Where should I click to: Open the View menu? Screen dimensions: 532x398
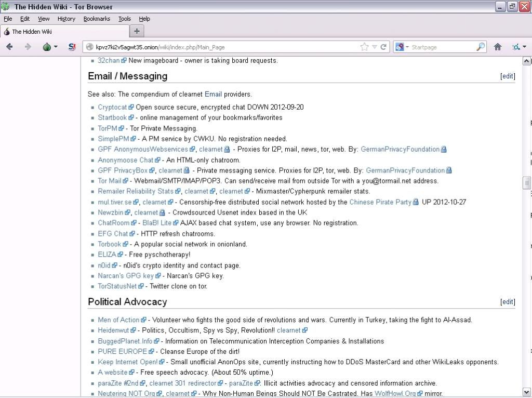pos(44,19)
